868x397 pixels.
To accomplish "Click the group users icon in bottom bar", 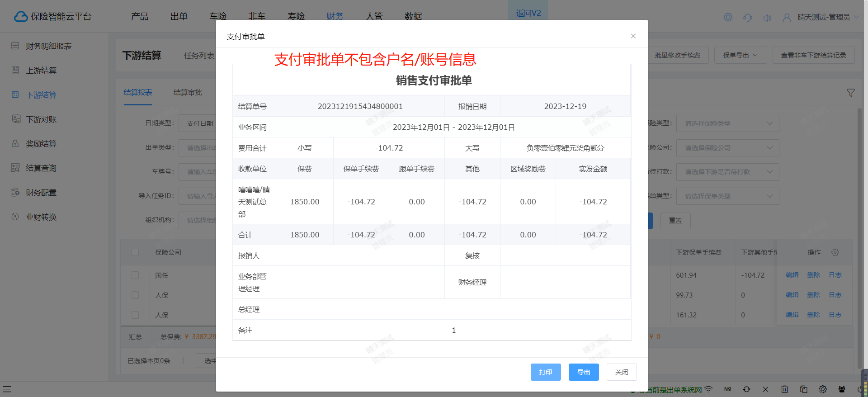I will (x=841, y=389).
